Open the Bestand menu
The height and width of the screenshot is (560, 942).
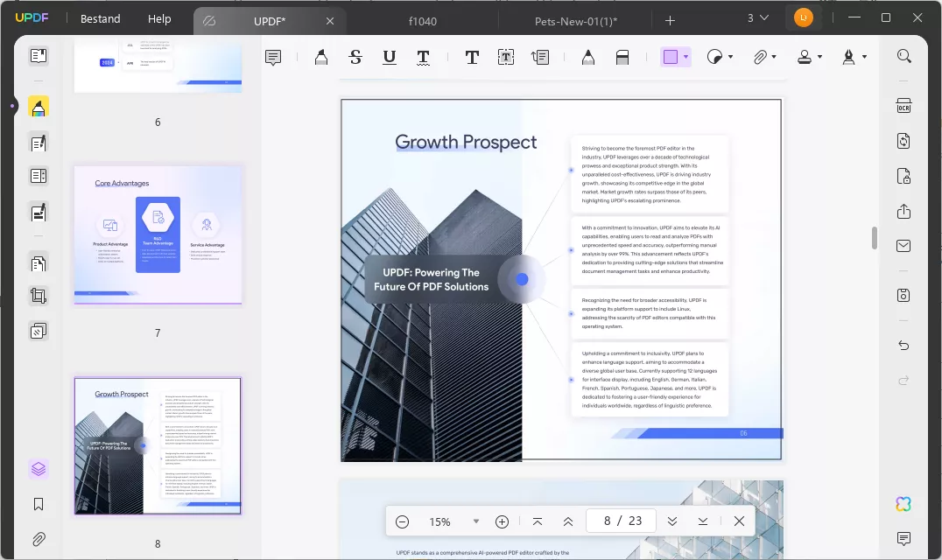click(x=101, y=18)
